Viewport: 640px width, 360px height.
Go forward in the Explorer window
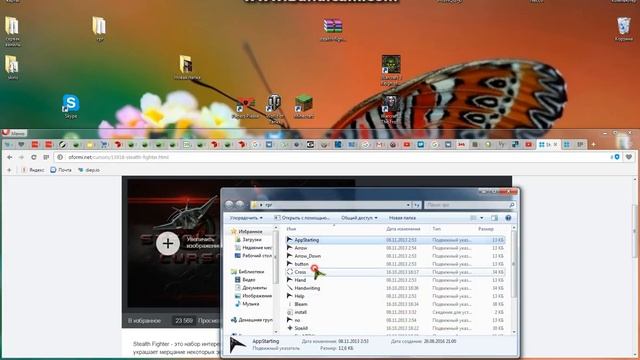[240, 204]
